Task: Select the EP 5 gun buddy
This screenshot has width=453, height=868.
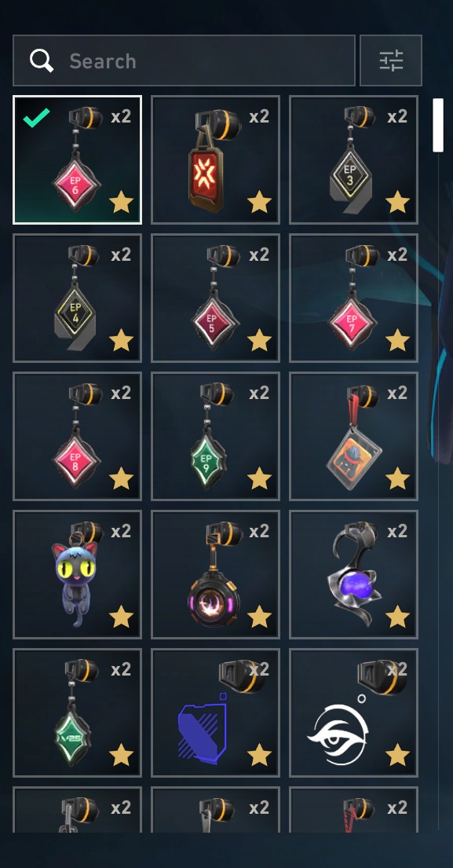Action: point(216,298)
